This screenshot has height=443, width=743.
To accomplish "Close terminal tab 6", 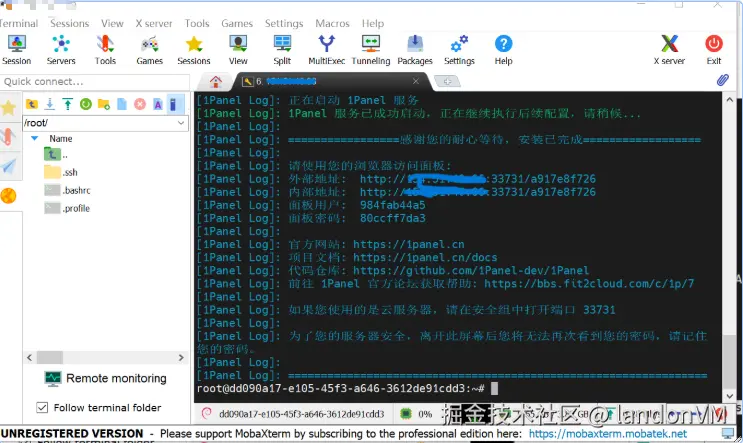I will coord(416,81).
